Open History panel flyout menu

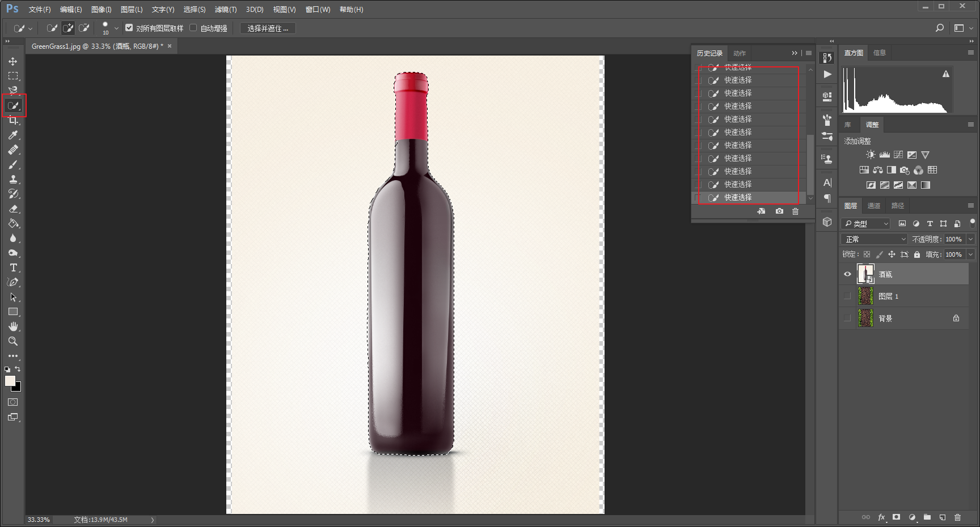[x=809, y=53]
